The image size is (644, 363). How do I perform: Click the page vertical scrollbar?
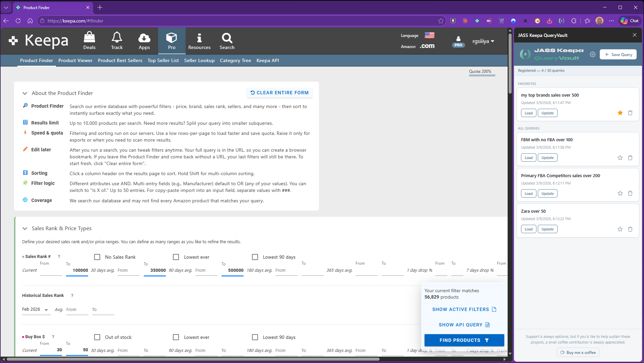click(510, 64)
